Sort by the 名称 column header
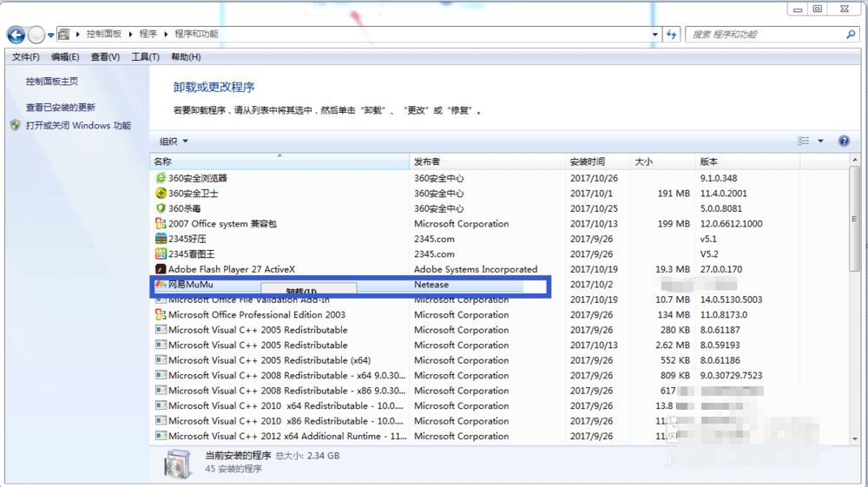Image resolution: width=868 pixels, height=487 pixels. 279,161
